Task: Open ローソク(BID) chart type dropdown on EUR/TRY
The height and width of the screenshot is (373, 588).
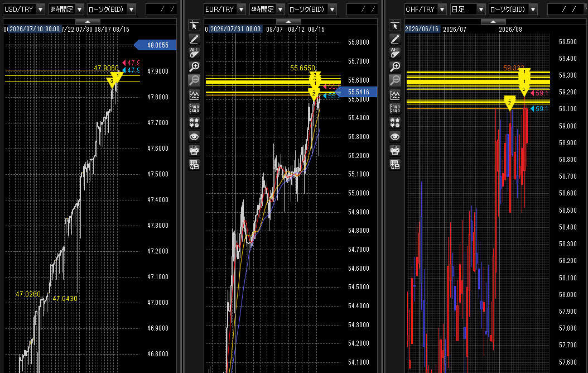Action: pyautogui.click(x=312, y=9)
